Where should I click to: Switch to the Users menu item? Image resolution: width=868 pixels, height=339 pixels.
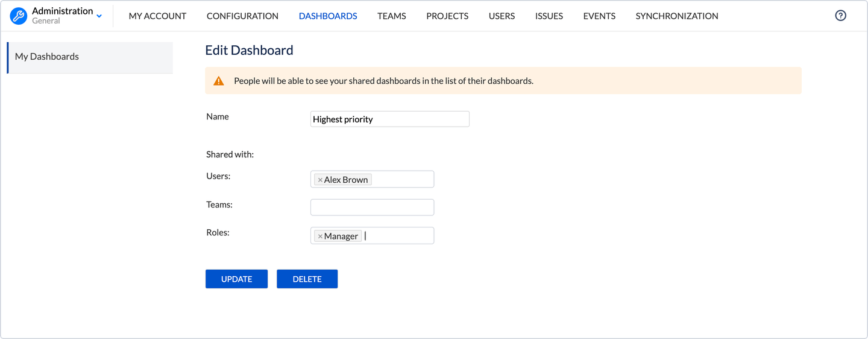(x=502, y=16)
